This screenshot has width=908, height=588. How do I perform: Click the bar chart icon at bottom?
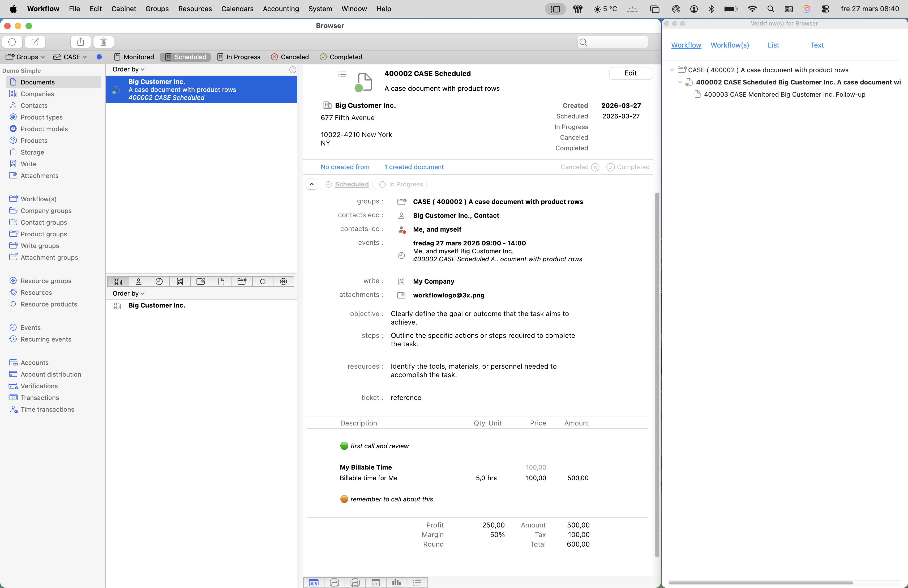[396, 582]
